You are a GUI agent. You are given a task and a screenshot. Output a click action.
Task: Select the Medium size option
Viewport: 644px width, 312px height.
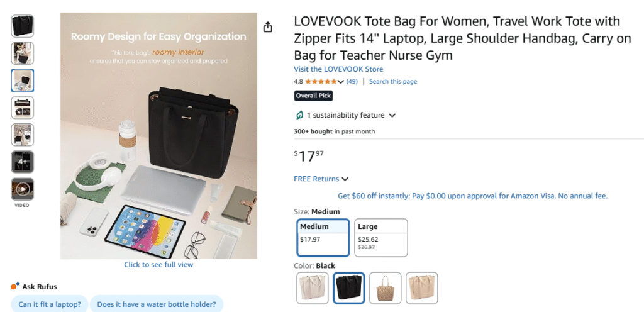coord(323,238)
